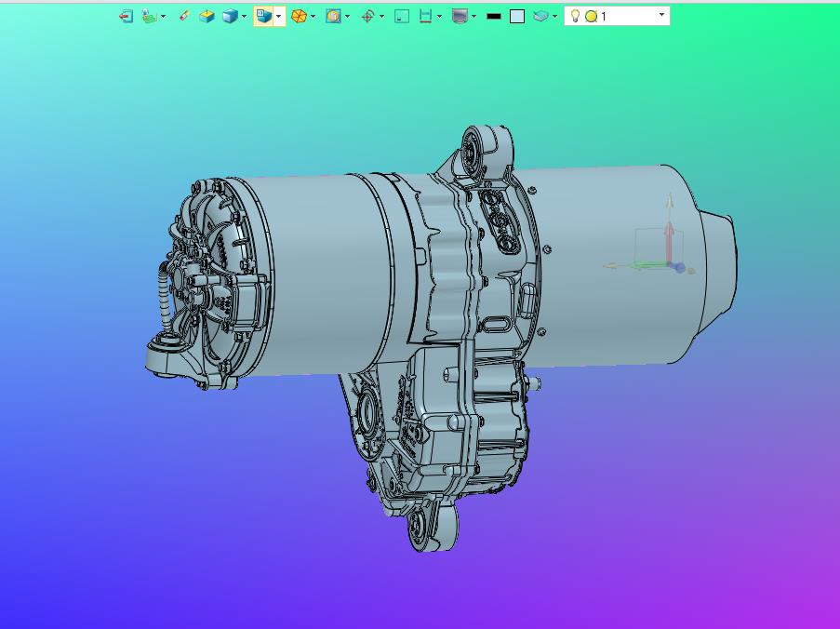
Task: Click the light bulb icon in combo box
Action: click(x=575, y=16)
